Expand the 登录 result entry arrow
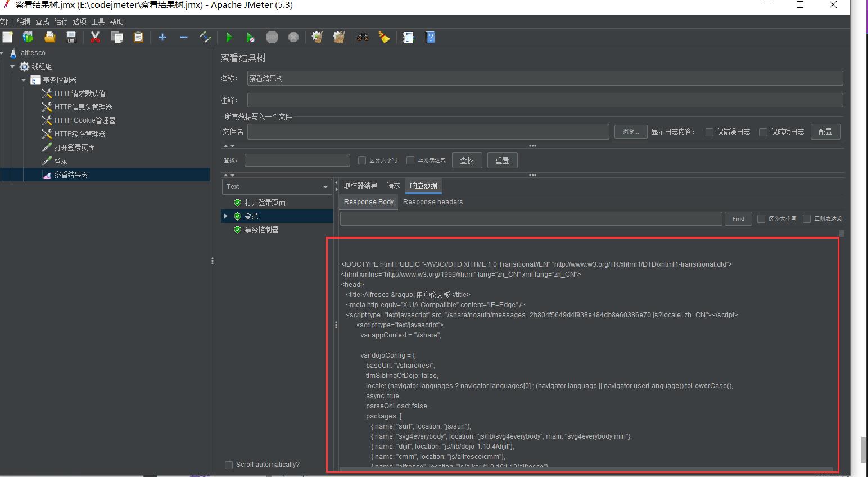Image resolution: width=868 pixels, height=477 pixels. pos(226,216)
